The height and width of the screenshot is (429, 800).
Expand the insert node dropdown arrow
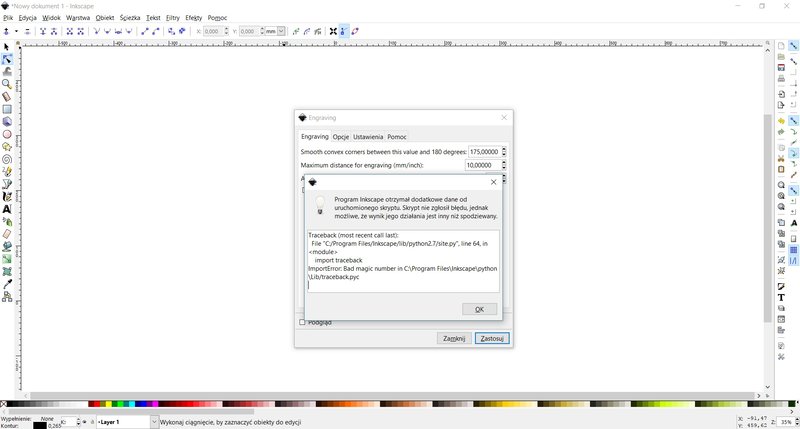click(16, 31)
